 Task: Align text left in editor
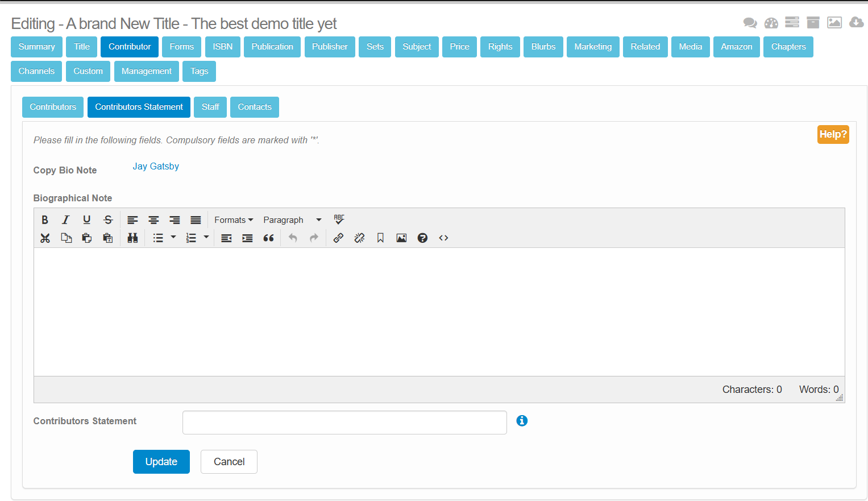point(132,220)
